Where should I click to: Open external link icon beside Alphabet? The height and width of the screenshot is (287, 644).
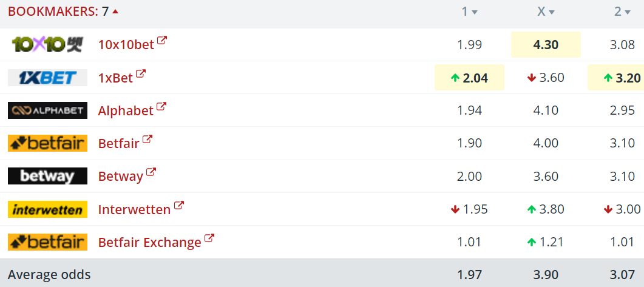click(161, 107)
